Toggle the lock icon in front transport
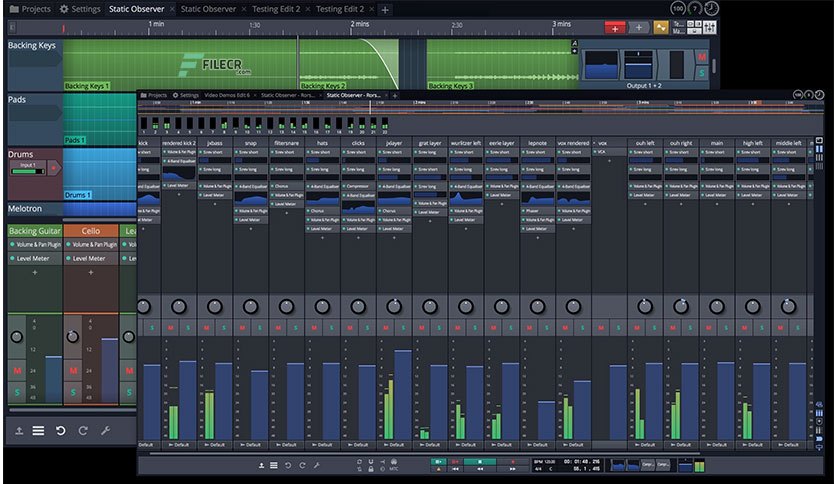This screenshot has height=484, width=836. tap(371, 470)
